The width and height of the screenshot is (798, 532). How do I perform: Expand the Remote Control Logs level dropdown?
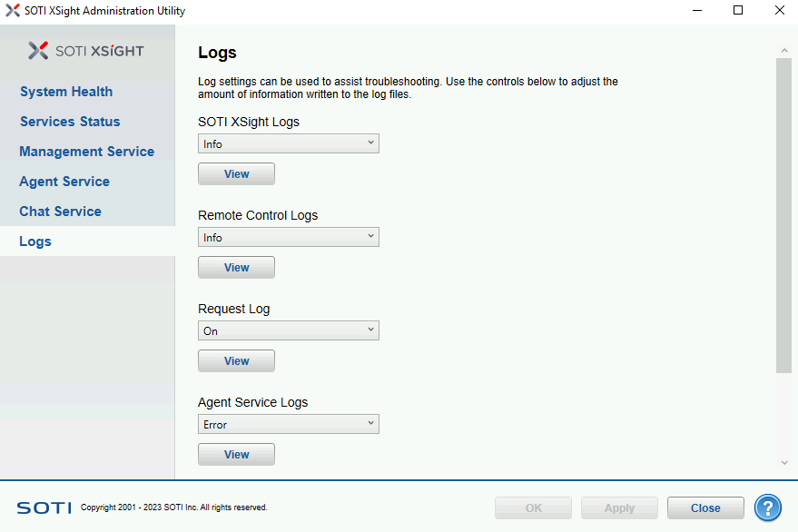(288, 237)
